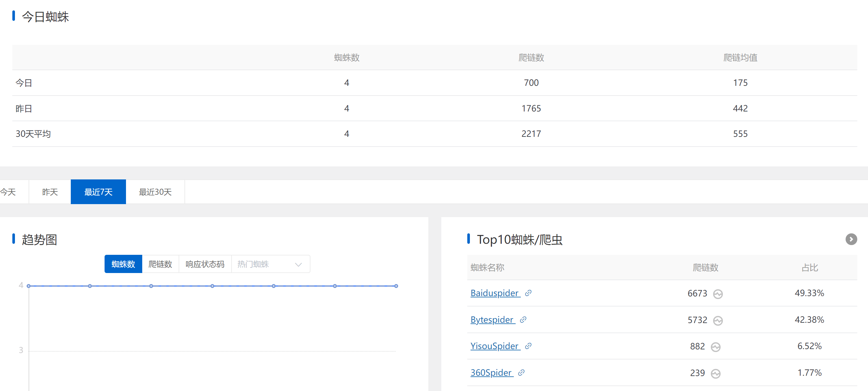Open Top10 spiders details arrow

tap(851, 239)
